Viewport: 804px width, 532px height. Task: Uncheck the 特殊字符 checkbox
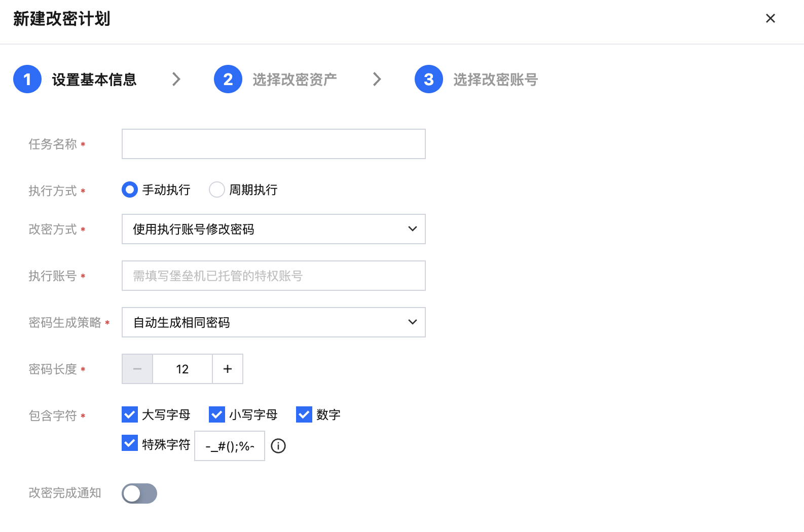[x=130, y=443]
